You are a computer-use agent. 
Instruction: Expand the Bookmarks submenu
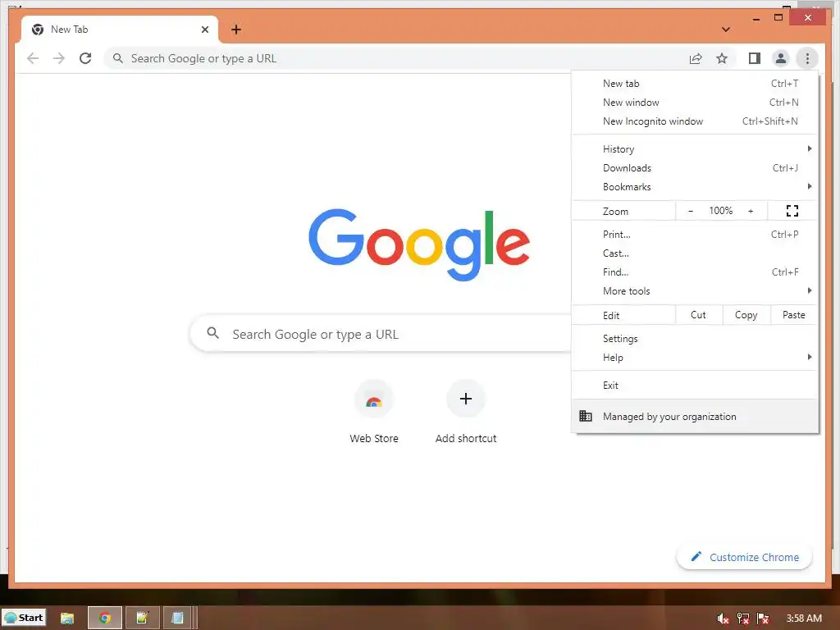click(x=695, y=186)
